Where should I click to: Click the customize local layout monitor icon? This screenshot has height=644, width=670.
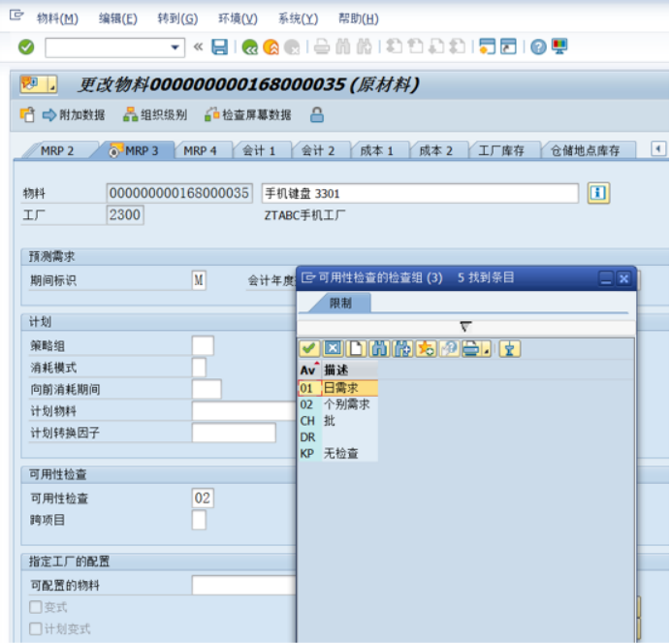point(559,46)
